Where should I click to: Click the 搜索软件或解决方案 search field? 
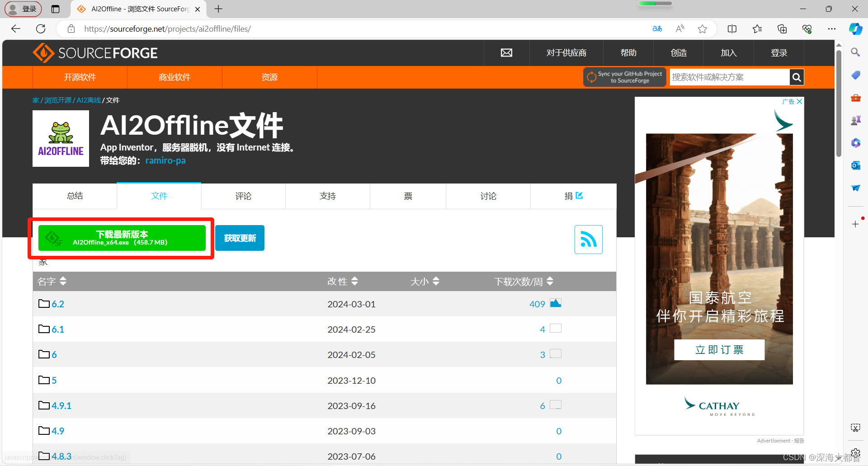tap(730, 77)
